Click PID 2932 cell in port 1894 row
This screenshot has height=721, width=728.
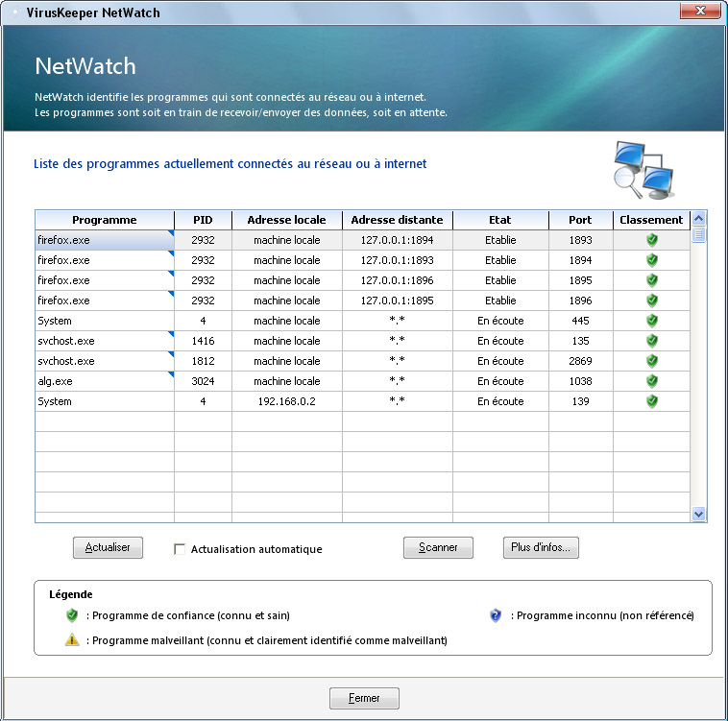203,260
